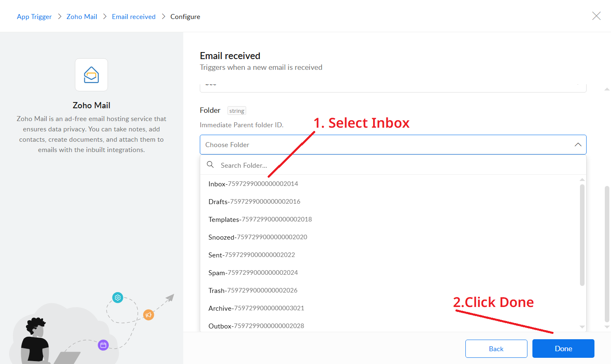Click the Zoho Mail envelope logo icon
Viewport: 611px width, 364px height.
tap(91, 75)
